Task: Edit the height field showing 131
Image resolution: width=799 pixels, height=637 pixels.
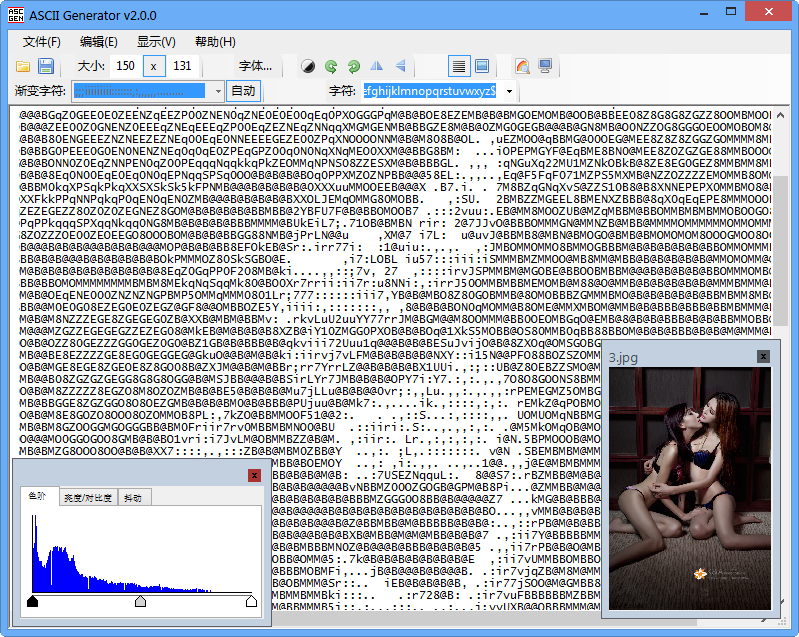Action: (182, 66)
